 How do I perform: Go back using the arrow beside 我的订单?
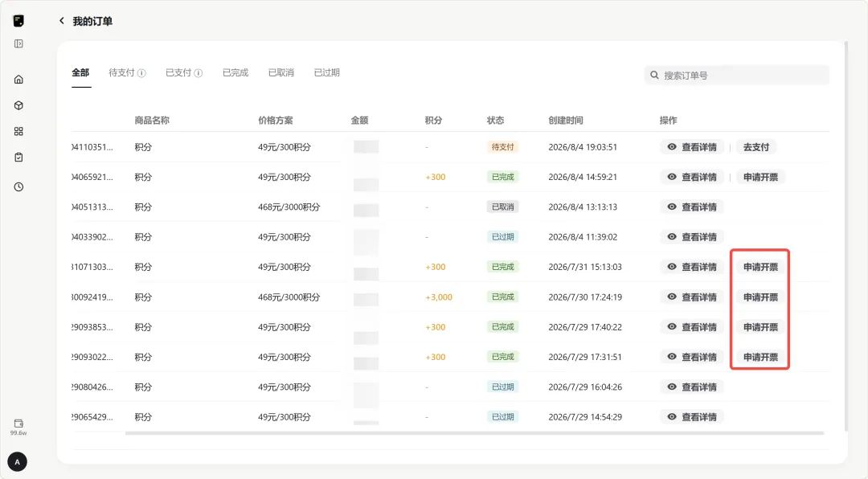point(61,21)
